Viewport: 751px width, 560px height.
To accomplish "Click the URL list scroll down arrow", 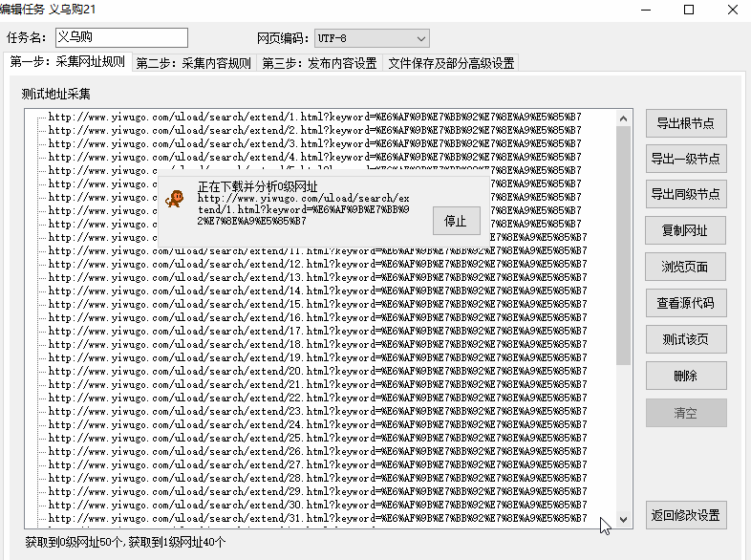I will 623,519.
